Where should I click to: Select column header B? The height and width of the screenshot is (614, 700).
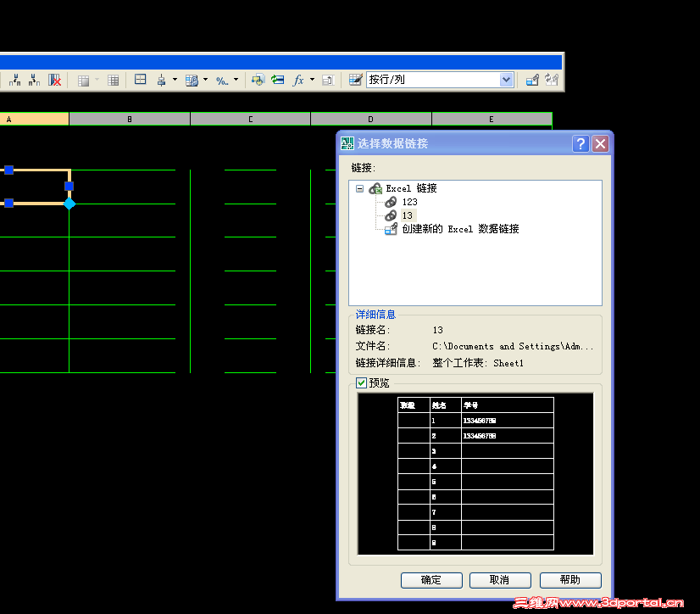click(x=130, y=120)
